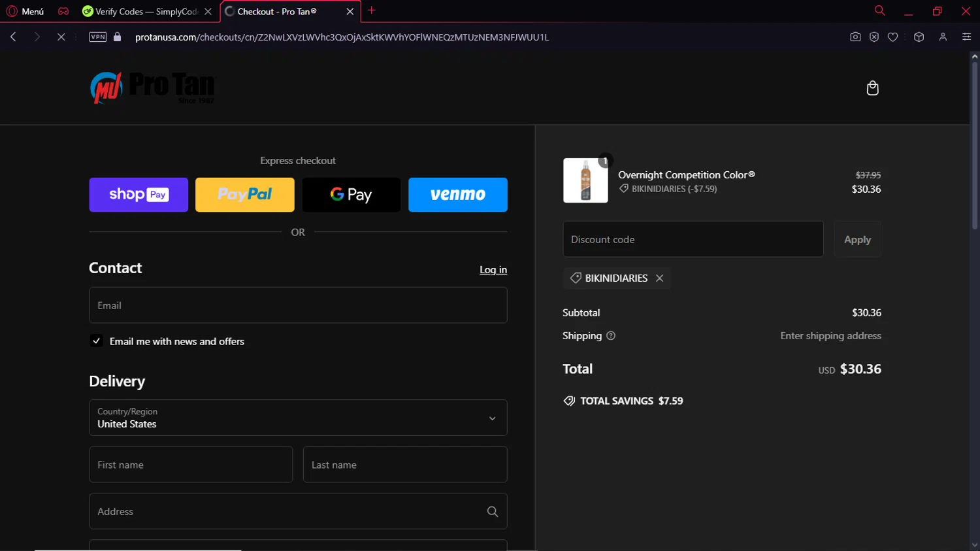Viewport: 980px width, 551px height.
Task: Pay with PayPal
Action: tap(245, 195)
